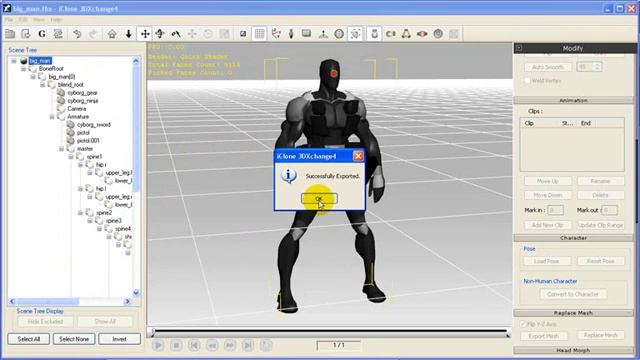Click the triangular node structure toolbar icon
This screenshot has width=640, height=360.
click(x=406, y=34)
